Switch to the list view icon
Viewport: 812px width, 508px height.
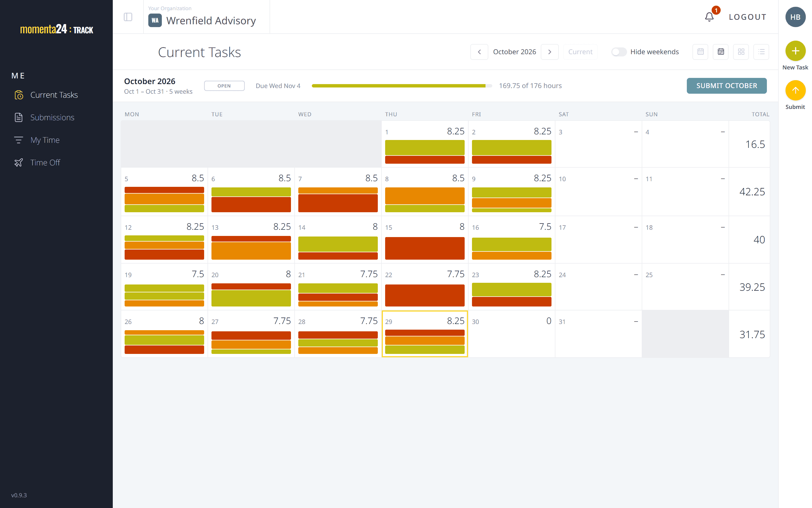pyautogui.click(x=761, y=52)
